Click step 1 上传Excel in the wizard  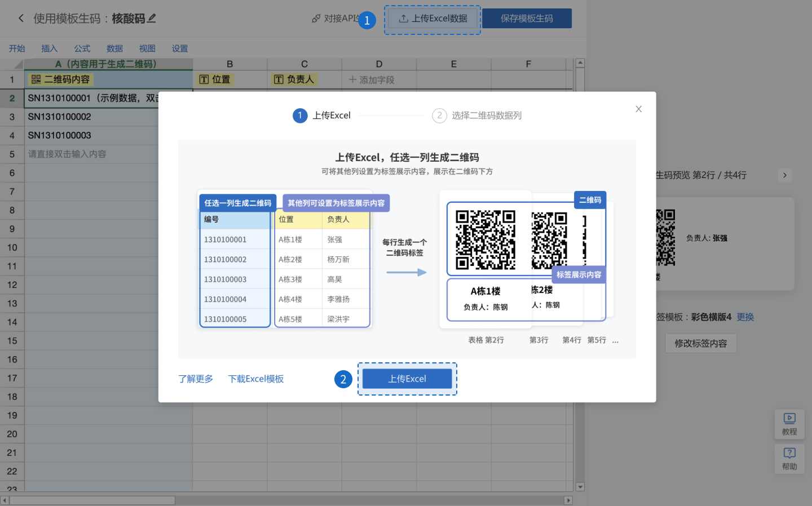[321, 116]
